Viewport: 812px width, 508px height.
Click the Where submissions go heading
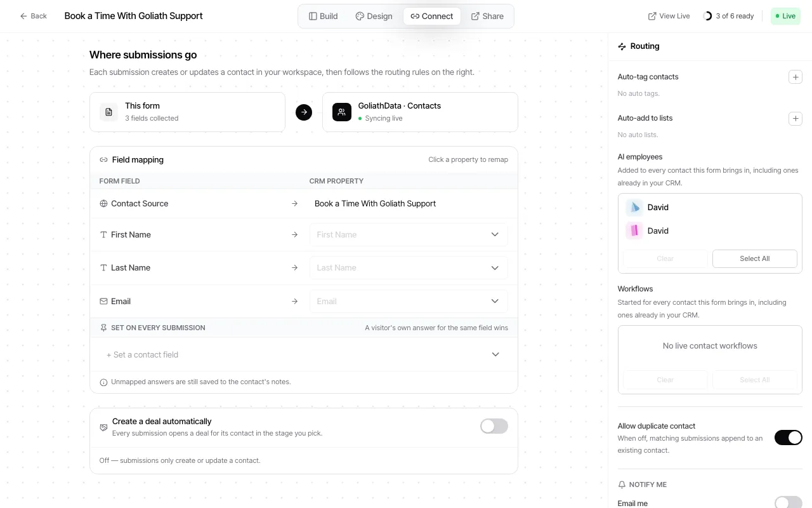click(x=143, y=55)
